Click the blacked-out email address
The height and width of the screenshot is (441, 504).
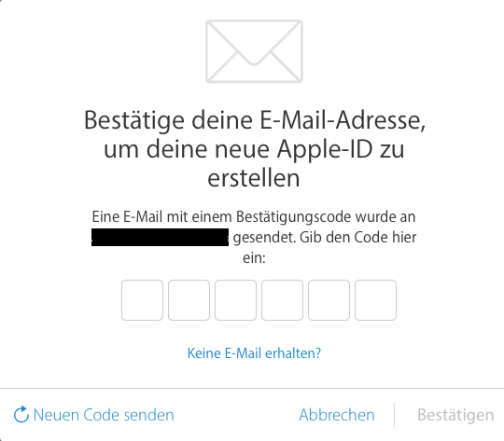pos(161,238)
